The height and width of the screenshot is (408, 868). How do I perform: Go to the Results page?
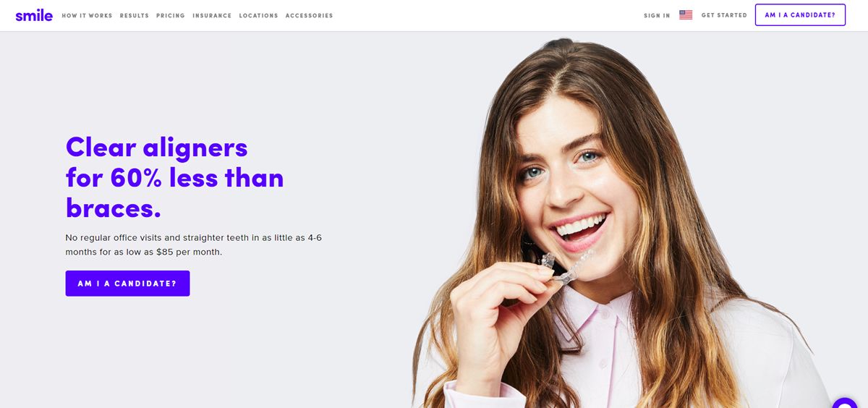[x=135, y=16]
